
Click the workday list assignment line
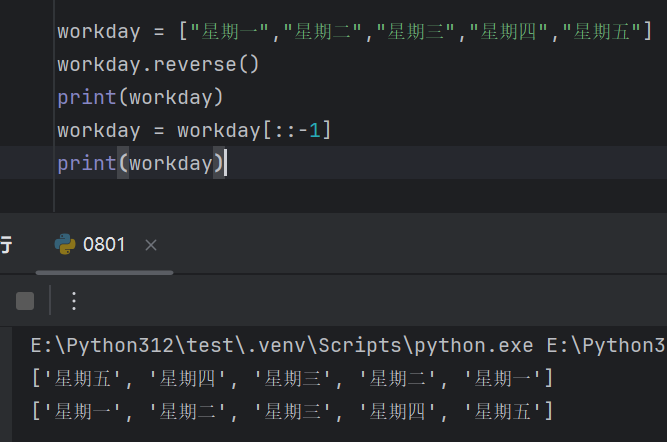[354, 31]
